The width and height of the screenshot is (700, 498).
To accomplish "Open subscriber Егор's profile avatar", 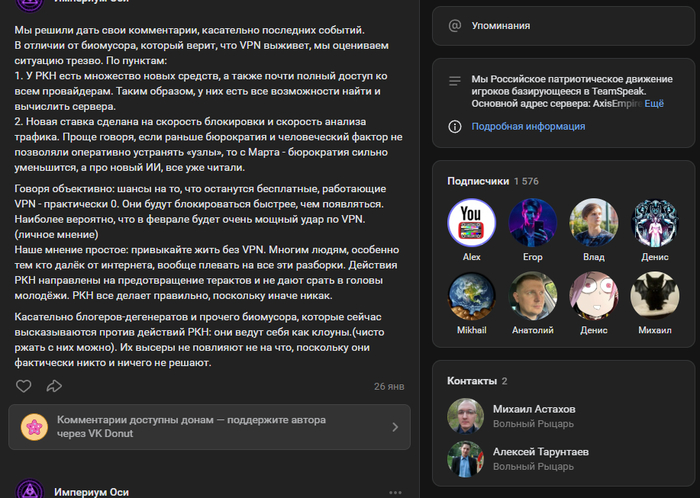I will coord(533,222).
